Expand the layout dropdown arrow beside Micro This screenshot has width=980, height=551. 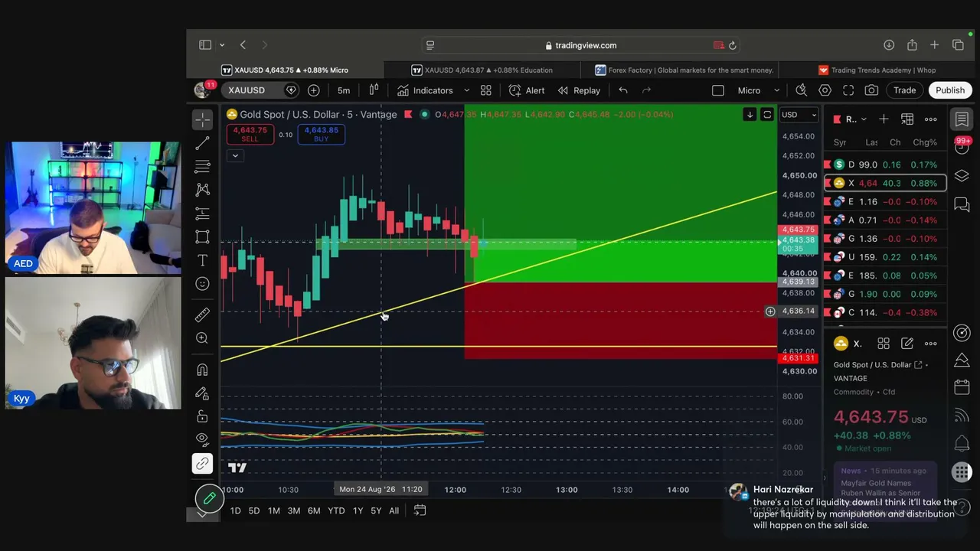(x=776, y=90)
